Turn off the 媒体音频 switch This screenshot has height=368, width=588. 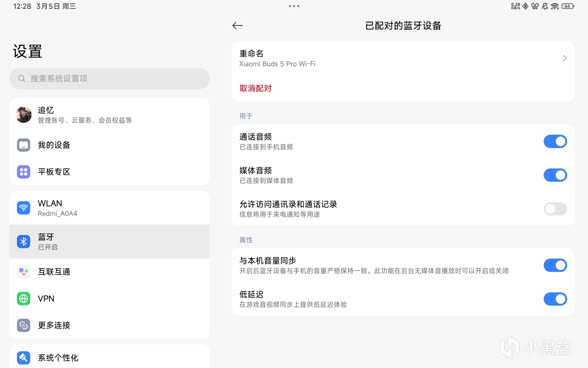(555, 175)
